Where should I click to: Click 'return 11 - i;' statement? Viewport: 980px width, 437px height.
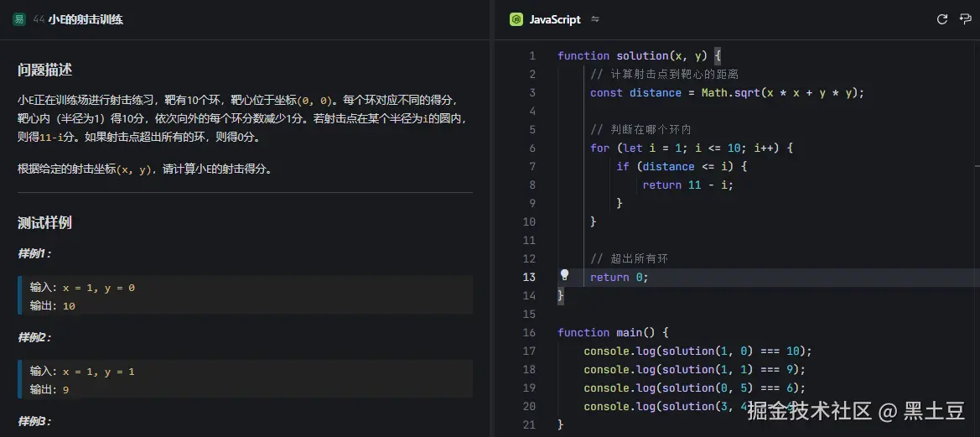(x=687, y=185)
